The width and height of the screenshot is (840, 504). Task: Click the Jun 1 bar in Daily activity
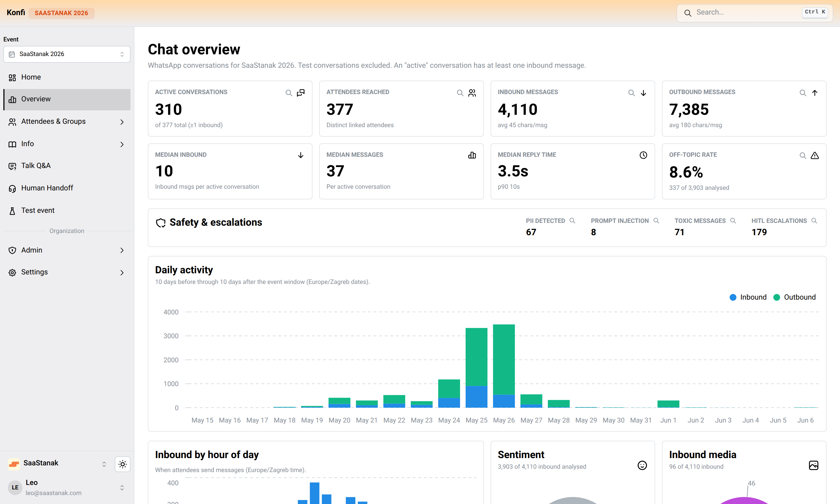pos(668,404)
